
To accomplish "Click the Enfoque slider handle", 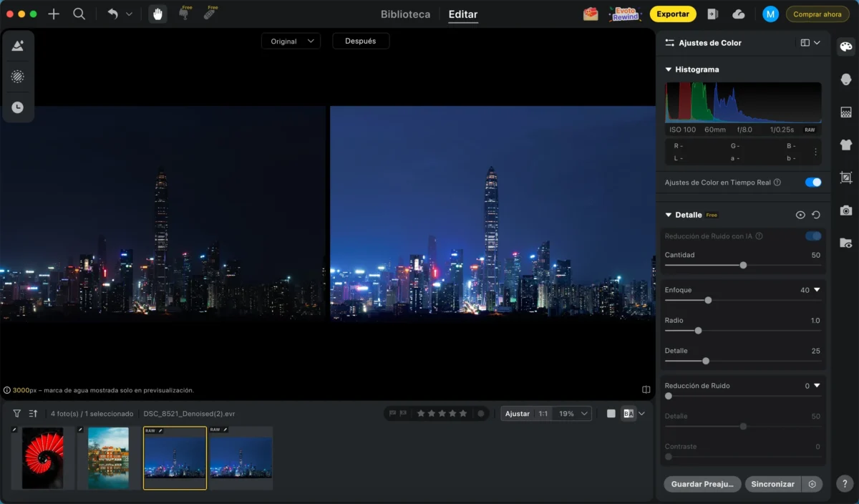I will (708, 301).
